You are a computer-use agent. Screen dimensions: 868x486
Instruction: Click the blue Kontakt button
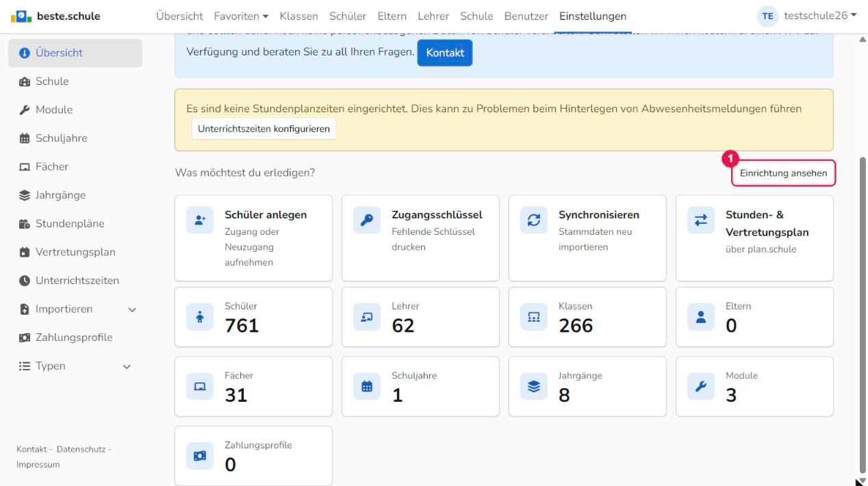click(x=445, y=53)
